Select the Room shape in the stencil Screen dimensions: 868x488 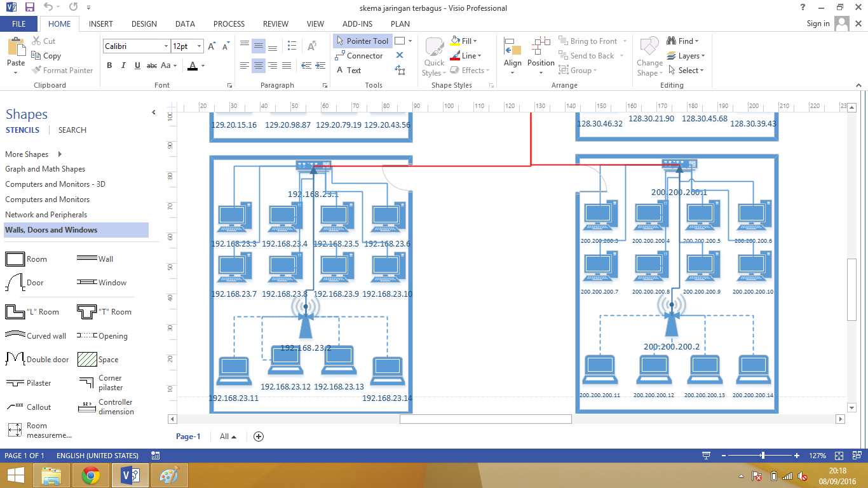click(x=26, y=259)
